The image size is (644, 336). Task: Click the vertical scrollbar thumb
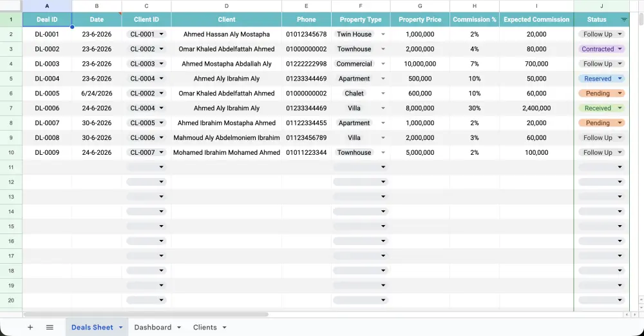(641, 19)
